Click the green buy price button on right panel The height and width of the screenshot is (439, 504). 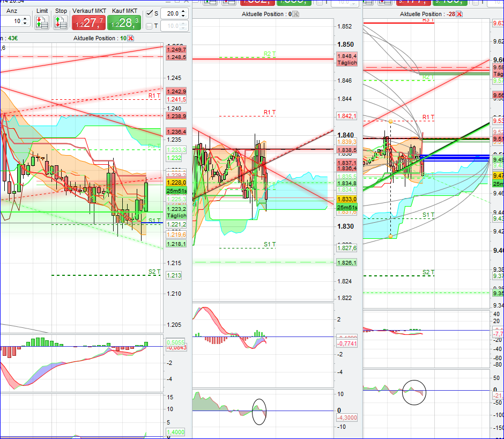[449, 3]
